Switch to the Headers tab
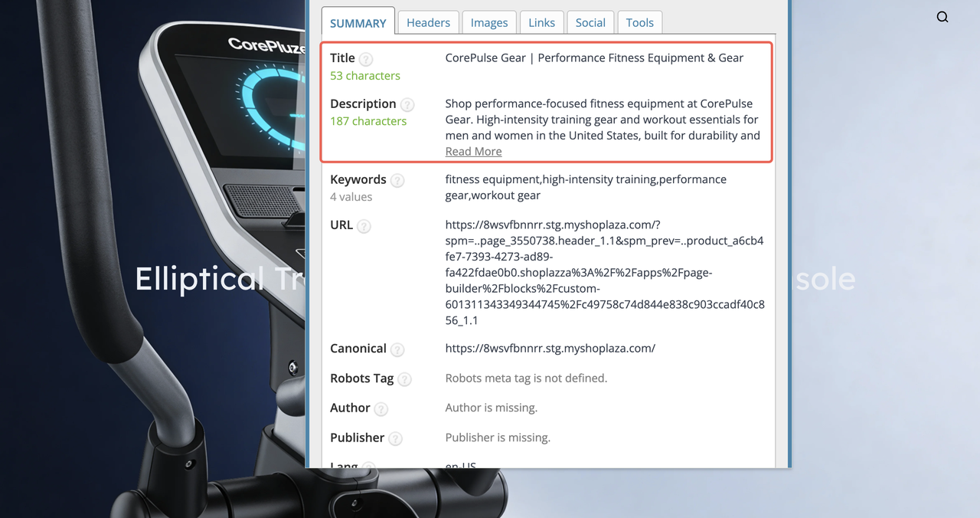The image size is (980, 518). click(428, 22)
